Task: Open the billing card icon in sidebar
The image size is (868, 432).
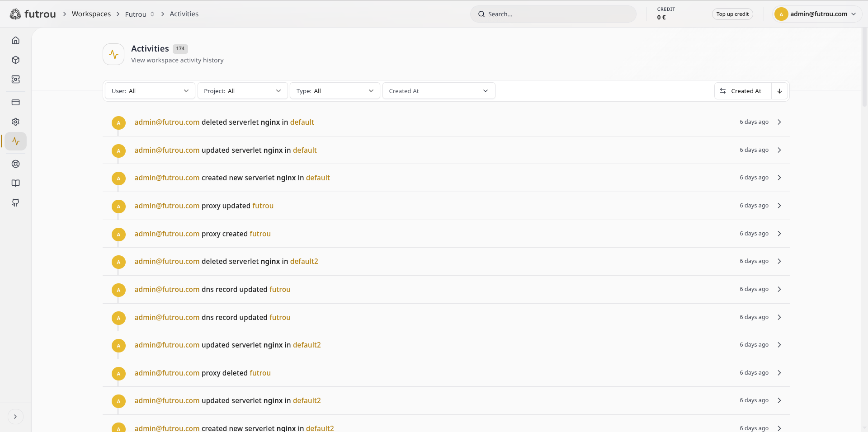Action: pyautogui.click(x=16, y=103)
